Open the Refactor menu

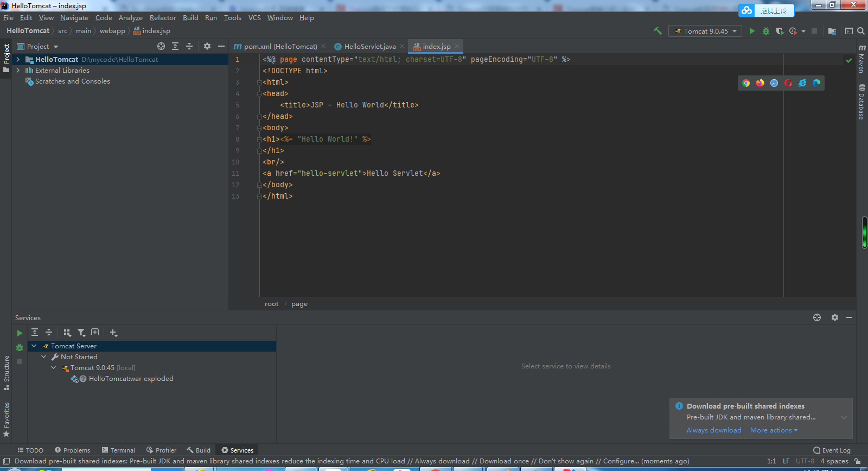click(x=163, y=18)
